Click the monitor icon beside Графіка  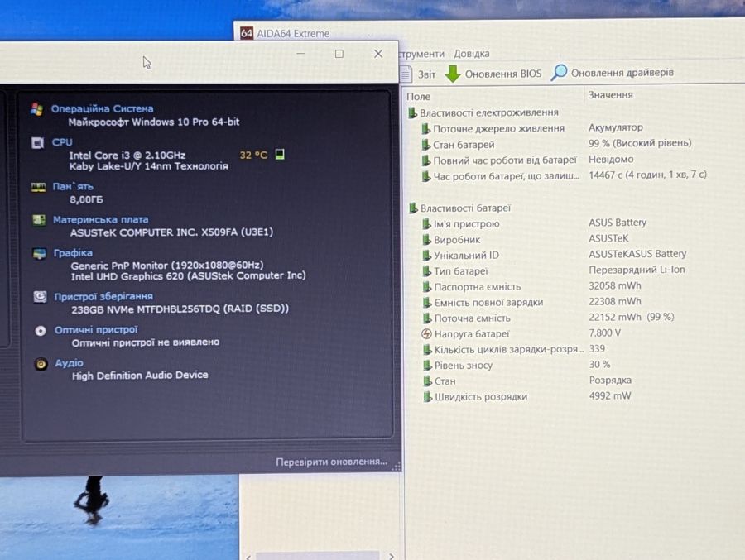(40, 253)
